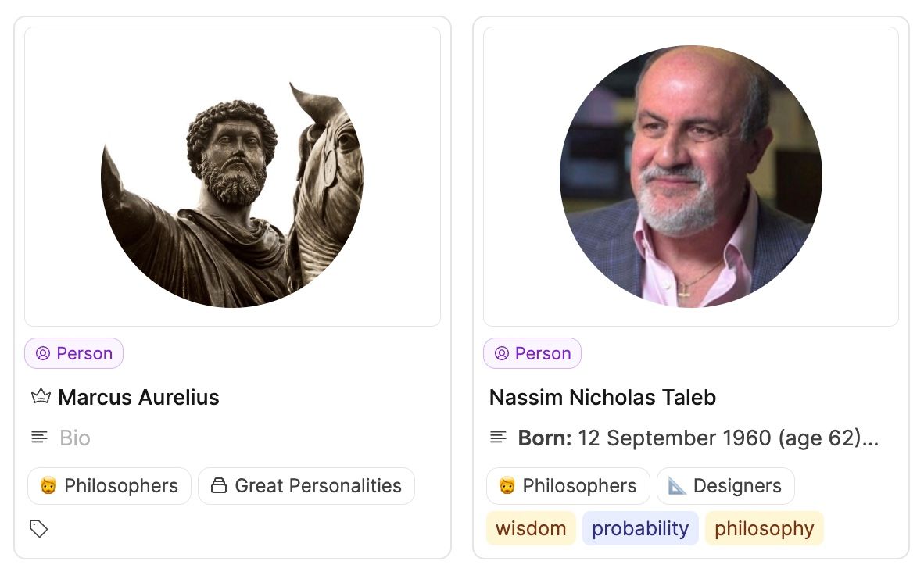Select the Person badge on Marcus Aurelius card

(x=74, y=354)
